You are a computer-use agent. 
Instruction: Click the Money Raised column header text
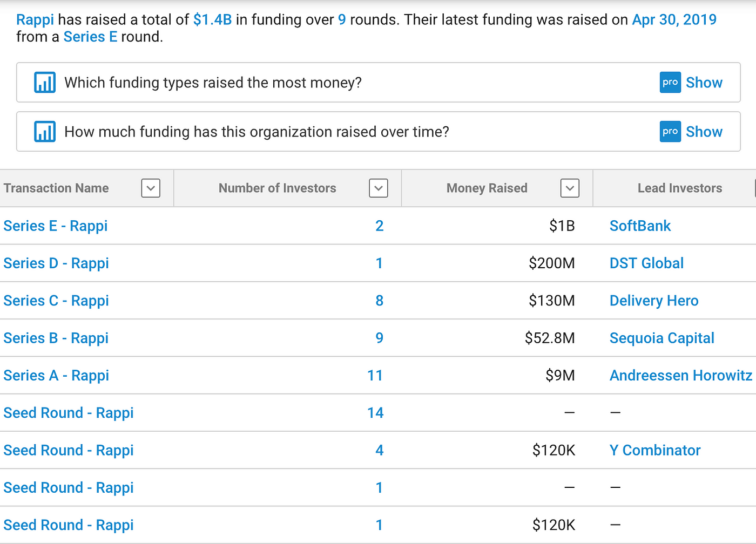(487, 188)
